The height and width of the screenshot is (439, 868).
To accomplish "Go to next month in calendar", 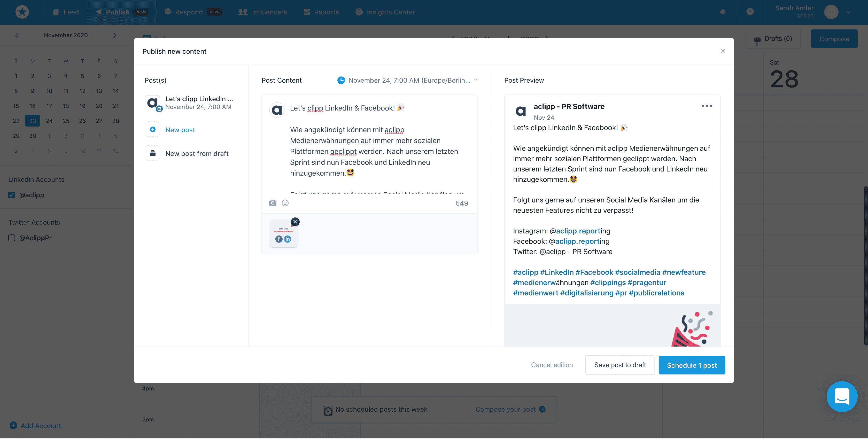I will tap(114, 35).
